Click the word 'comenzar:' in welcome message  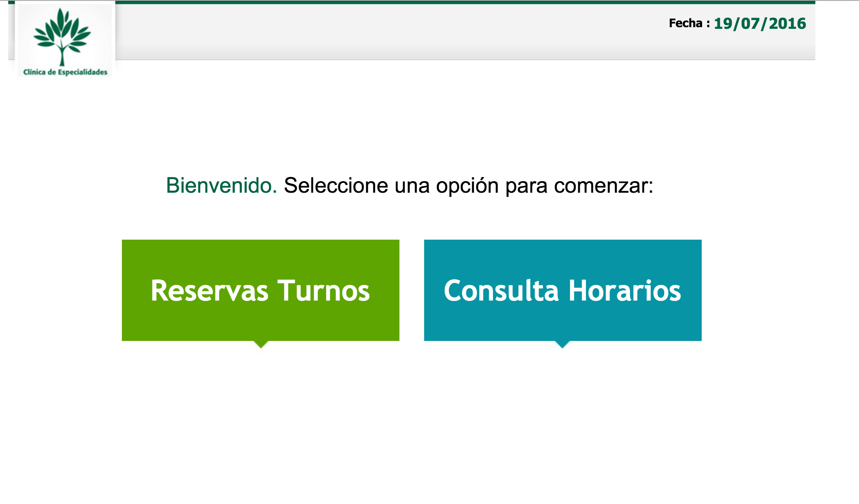603,186
